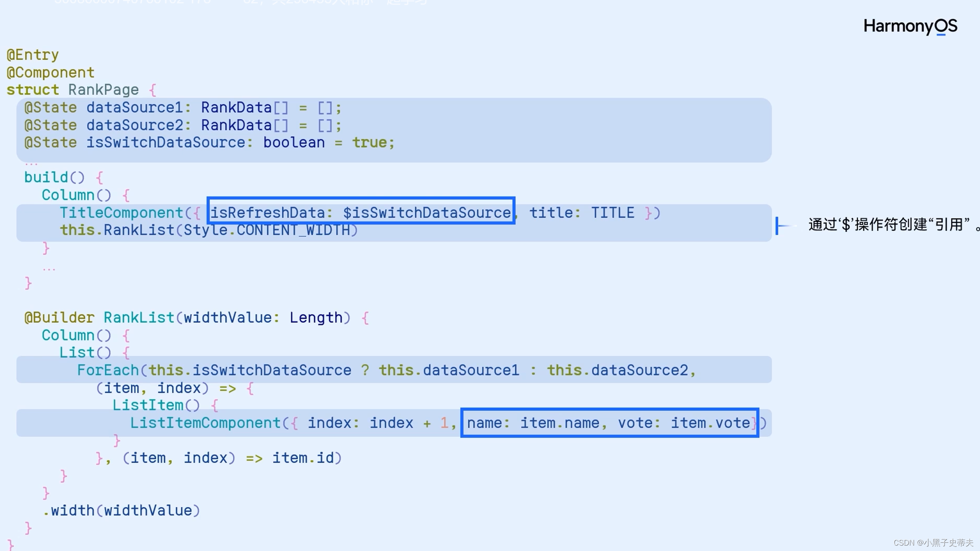Click the '@Entry' decorator text
980x551 pixels.
33,55
